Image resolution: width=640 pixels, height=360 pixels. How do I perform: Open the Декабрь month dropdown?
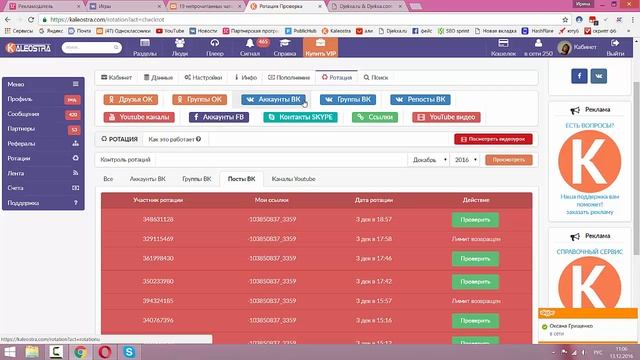click(430, 160)
